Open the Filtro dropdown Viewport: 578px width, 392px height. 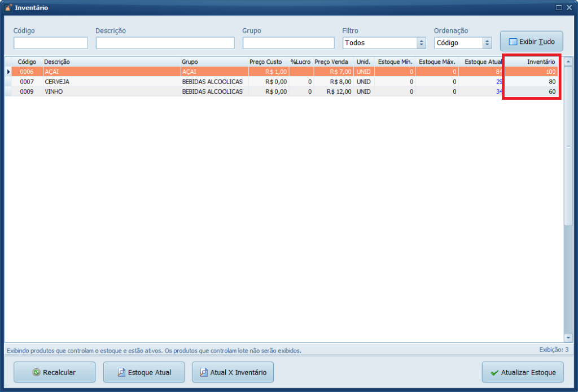point(421,43)
